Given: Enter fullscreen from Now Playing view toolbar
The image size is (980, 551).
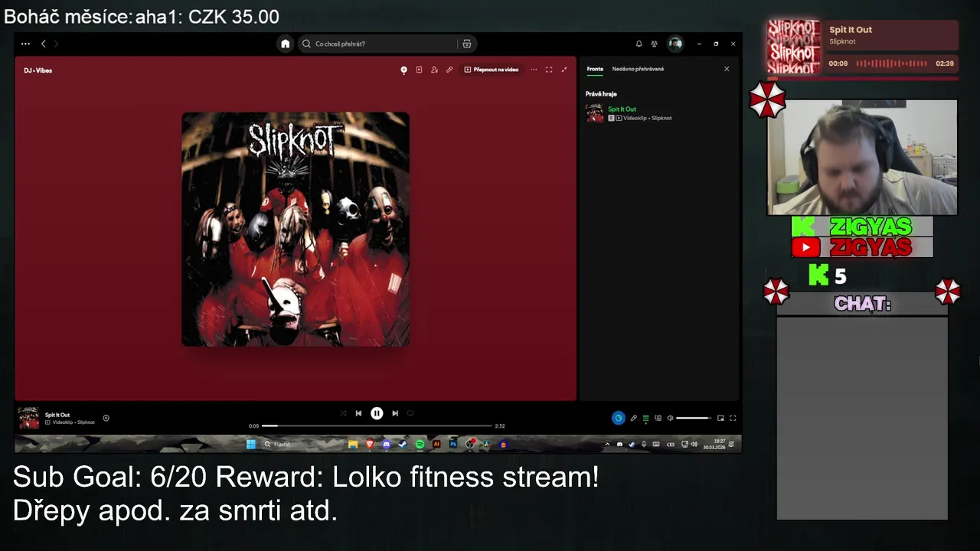Looking at the screenshot, I should pyautogui.click(x=549, y=70).
